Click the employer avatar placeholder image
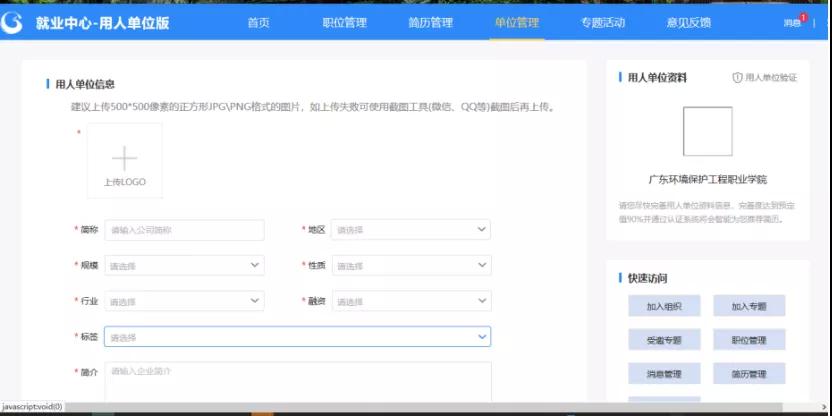Screen dimensions: 832x416 [707, 131]
